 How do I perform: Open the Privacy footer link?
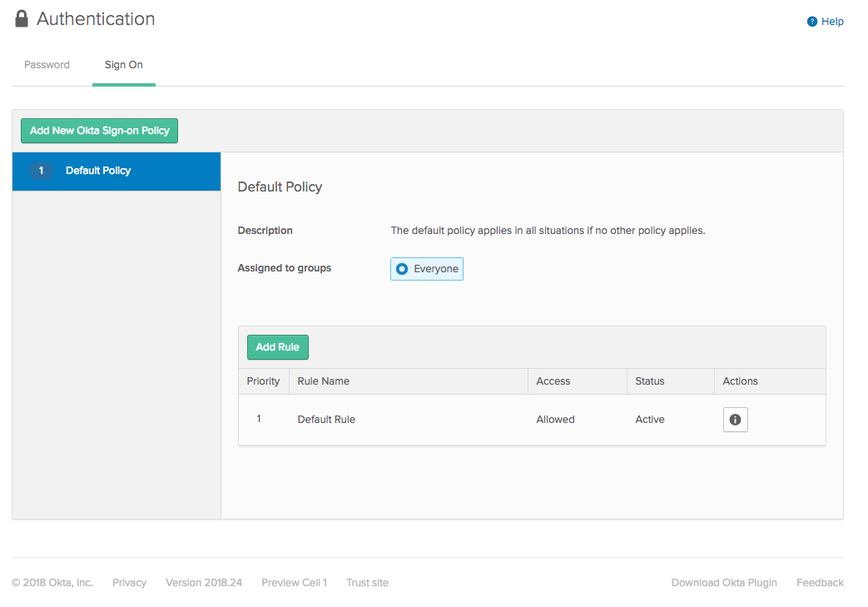129,583
